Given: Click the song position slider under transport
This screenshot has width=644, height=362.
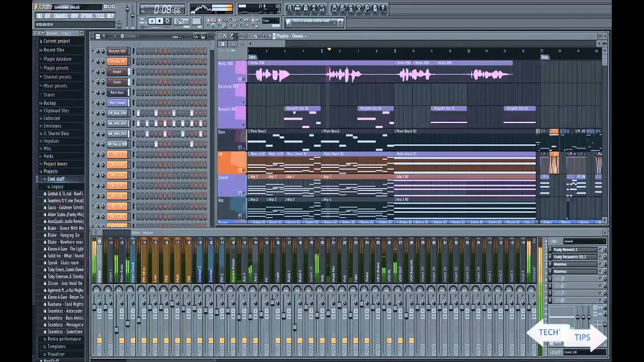Looking at the screenshot, I should 155,27.
